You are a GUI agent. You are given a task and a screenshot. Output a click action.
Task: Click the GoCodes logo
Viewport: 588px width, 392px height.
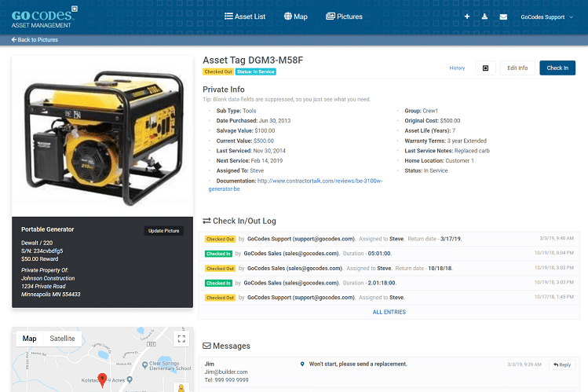pyautogui.click(x=44, y=17)
